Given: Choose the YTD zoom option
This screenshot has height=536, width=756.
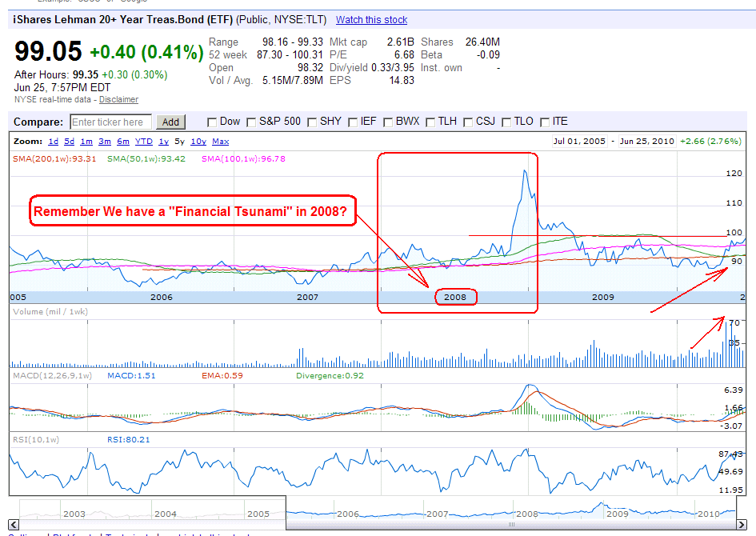Looking at the screenshot, I should 144,142.
